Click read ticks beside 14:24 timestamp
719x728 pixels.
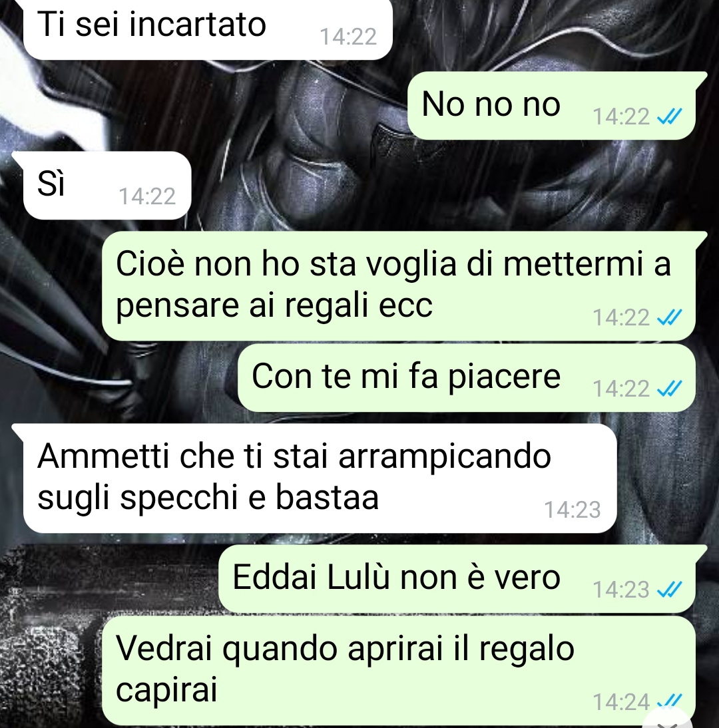(x=669, y=701)
